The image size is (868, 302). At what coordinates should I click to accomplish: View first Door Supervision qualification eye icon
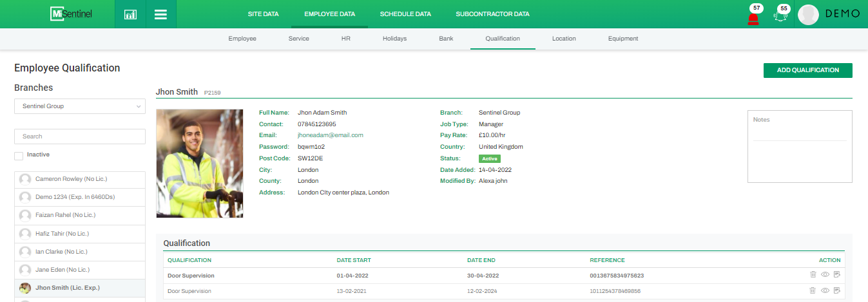coord(825,274)
